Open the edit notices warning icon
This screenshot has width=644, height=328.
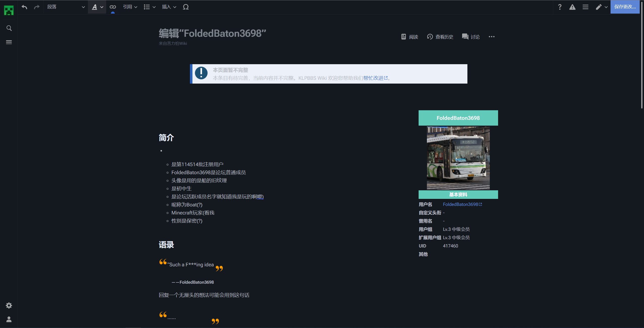pos(572,7)
